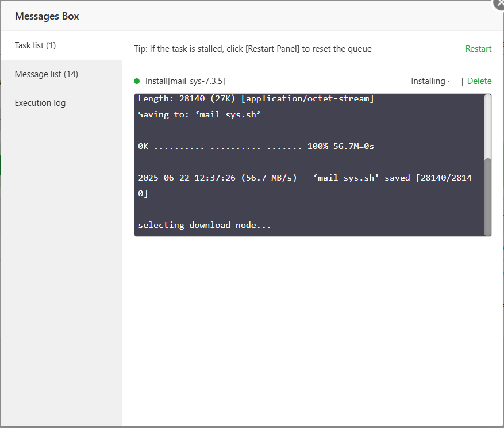Delete the mail_sys installation task
The height and width of the screenshot is (428, 504).
pyautogui.click(x=479, y=81)
